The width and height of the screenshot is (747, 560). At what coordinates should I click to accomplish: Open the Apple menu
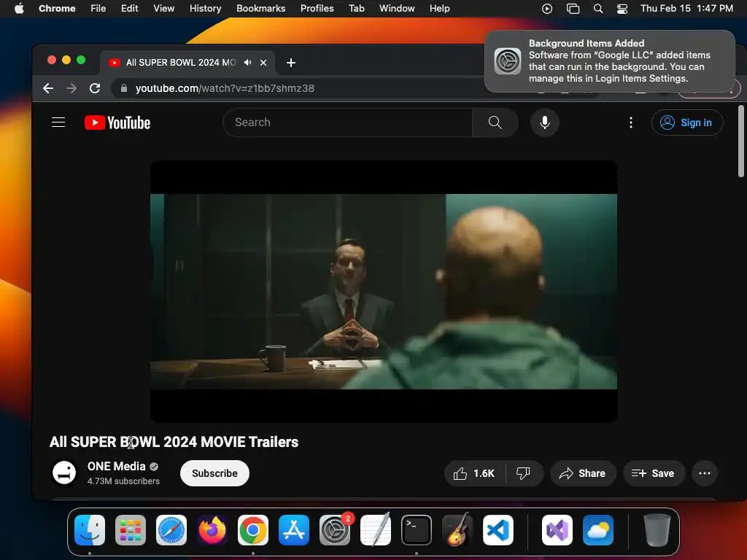coord(19,9)
